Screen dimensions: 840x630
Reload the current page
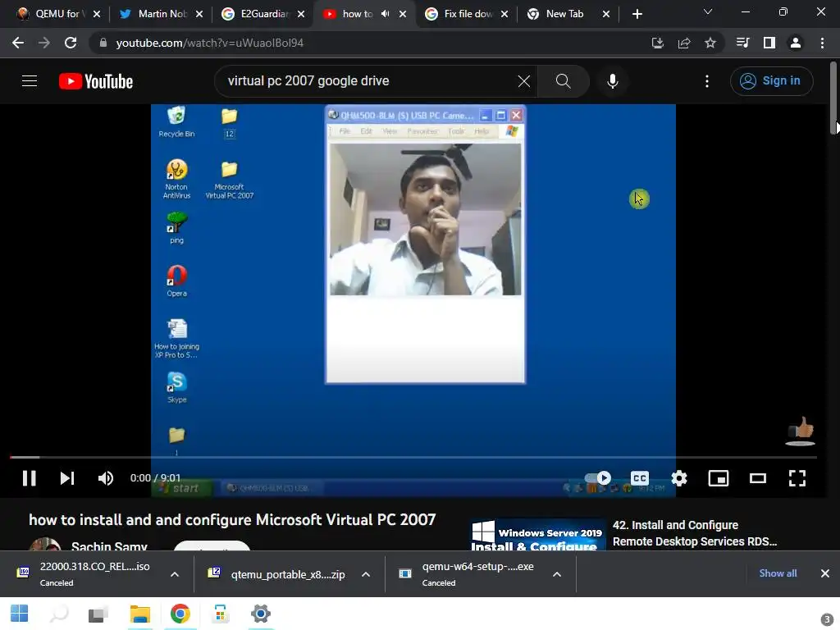[x=71, y=43]
